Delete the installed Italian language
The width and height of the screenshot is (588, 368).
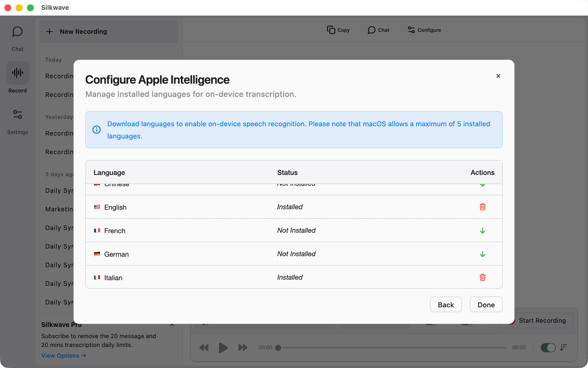[482, 277]
